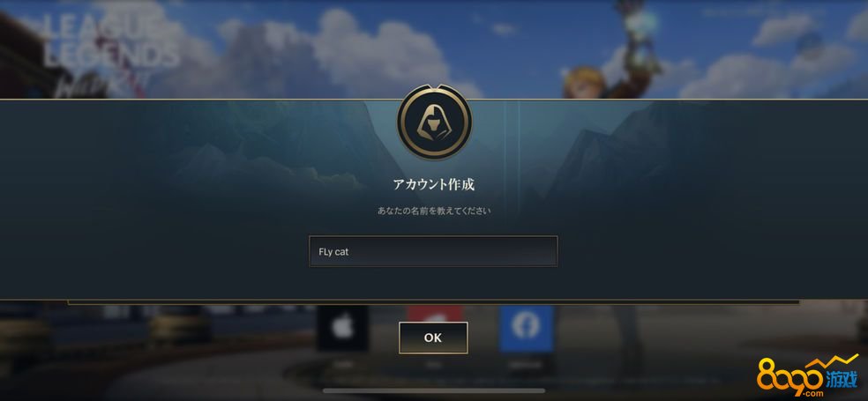Tap the hooded summoner avatar icon

click(x=434, y=122)
